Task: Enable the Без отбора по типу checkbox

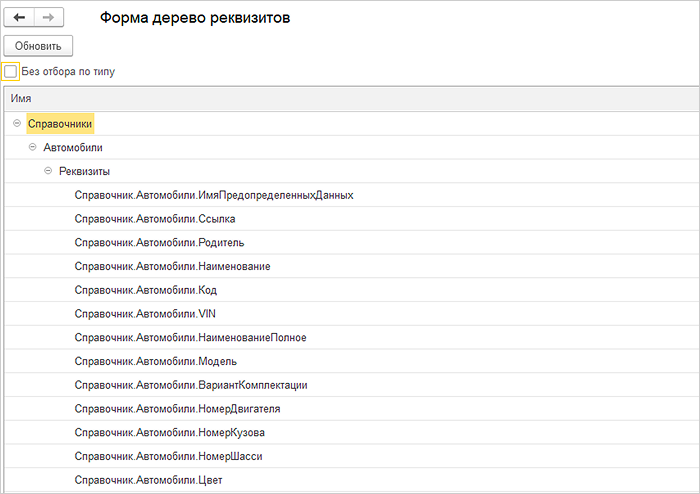Action: pyautogui.click(x=10, y=71)
